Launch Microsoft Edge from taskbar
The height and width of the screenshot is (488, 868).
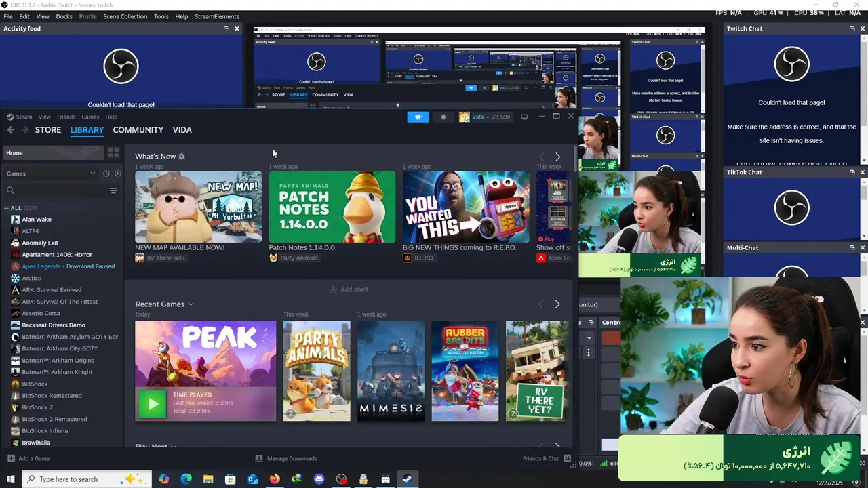(x=186, y=479)
